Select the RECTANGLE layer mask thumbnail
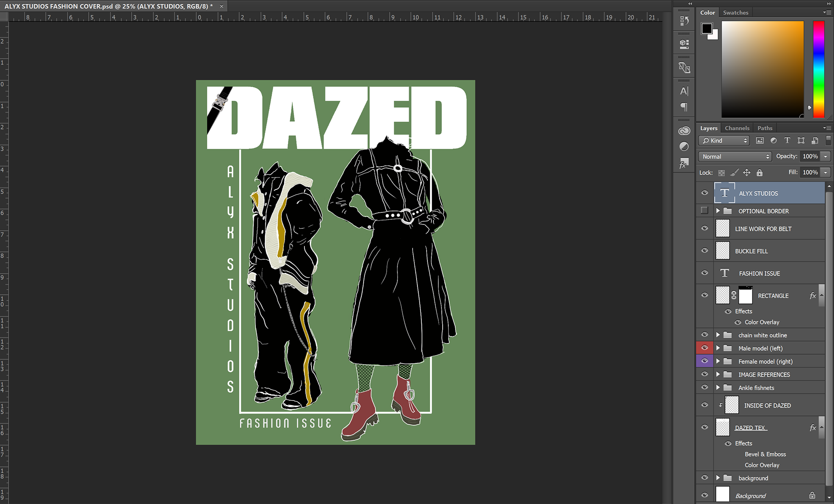Screen dimensions: 834x504 (x=745, y=295)
